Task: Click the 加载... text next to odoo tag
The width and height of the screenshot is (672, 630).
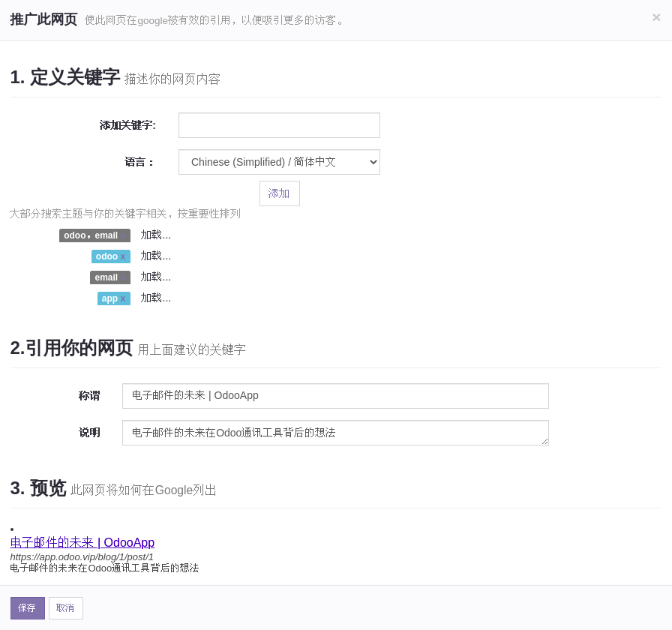Action: tap(155, 256)
